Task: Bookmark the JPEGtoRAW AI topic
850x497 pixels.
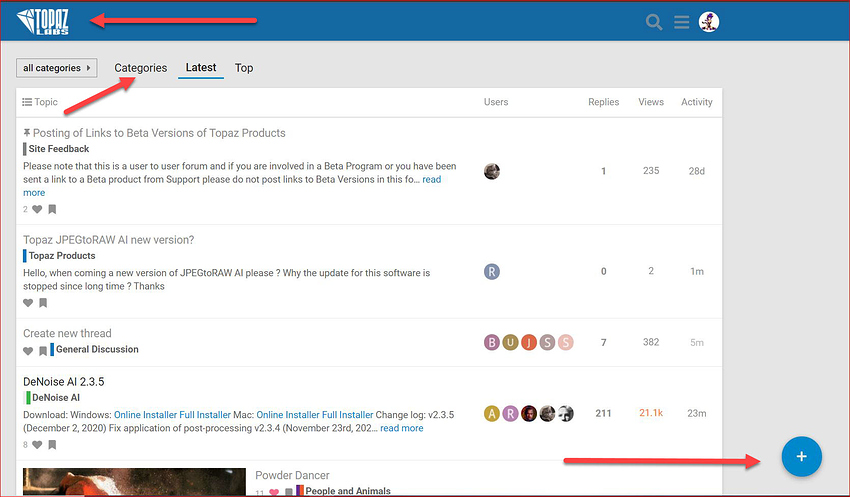Action: pos(43,303)
